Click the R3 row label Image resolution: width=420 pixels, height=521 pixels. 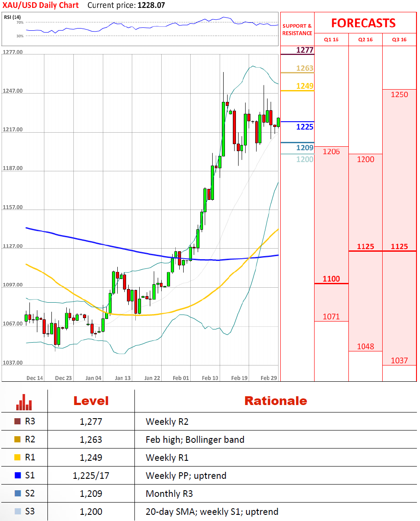coord(30,421)
